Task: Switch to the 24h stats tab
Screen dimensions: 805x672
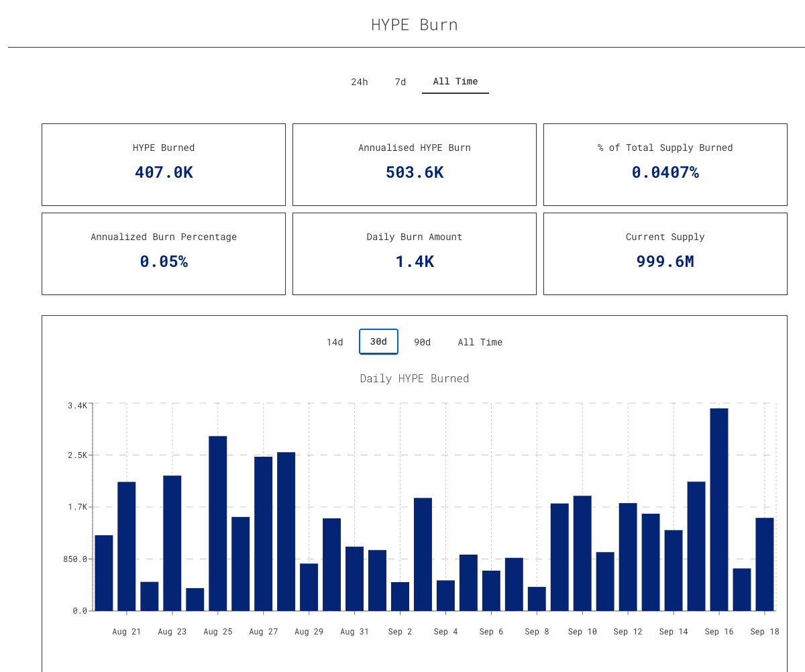Action: (x=360, y=82)
